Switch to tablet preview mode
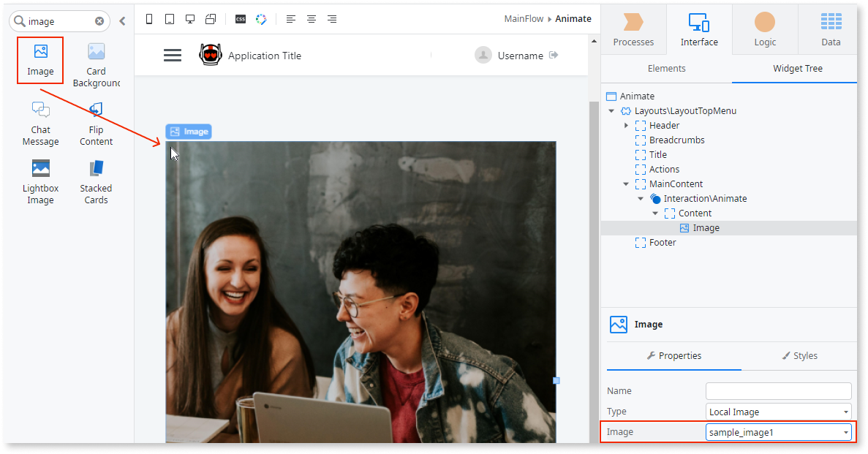 [170, 19]
